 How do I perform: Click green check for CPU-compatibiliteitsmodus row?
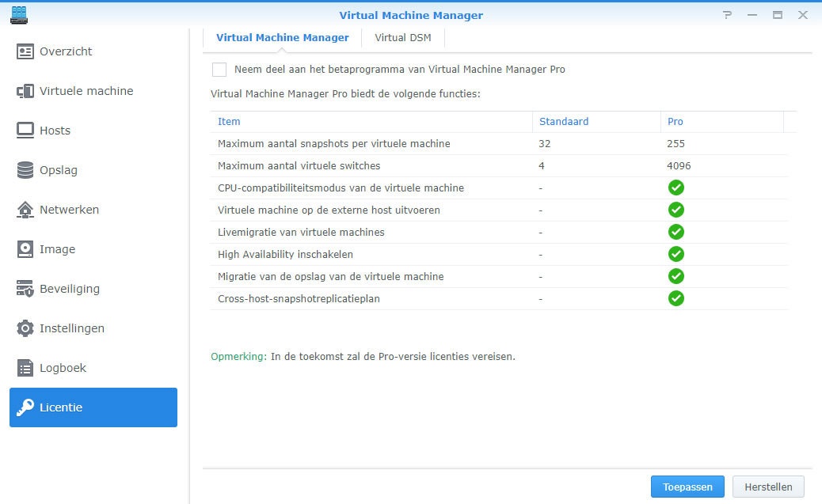pos(676,188)
